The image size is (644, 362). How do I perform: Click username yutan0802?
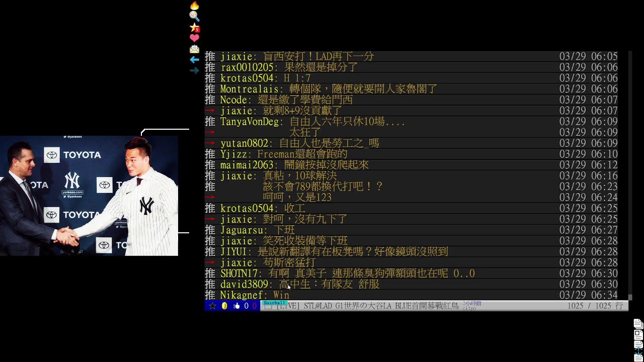244,143
